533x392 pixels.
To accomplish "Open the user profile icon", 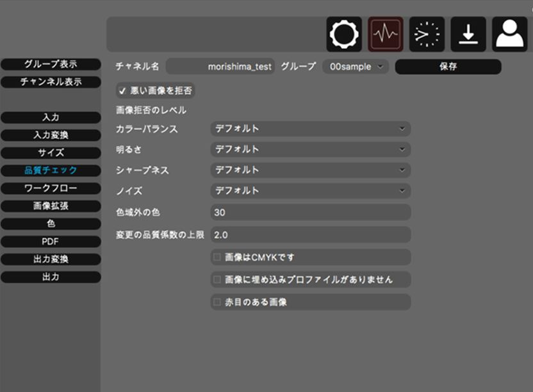I will tap(509, 35).
